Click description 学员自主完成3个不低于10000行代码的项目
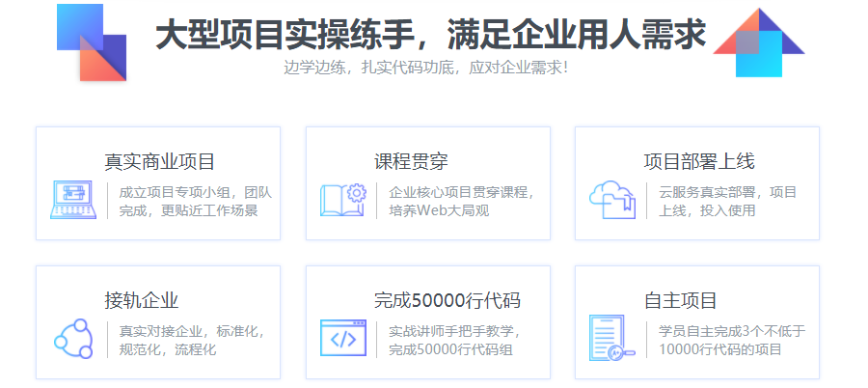Screen dimensions: 868x388 click(x=732, y=341)
